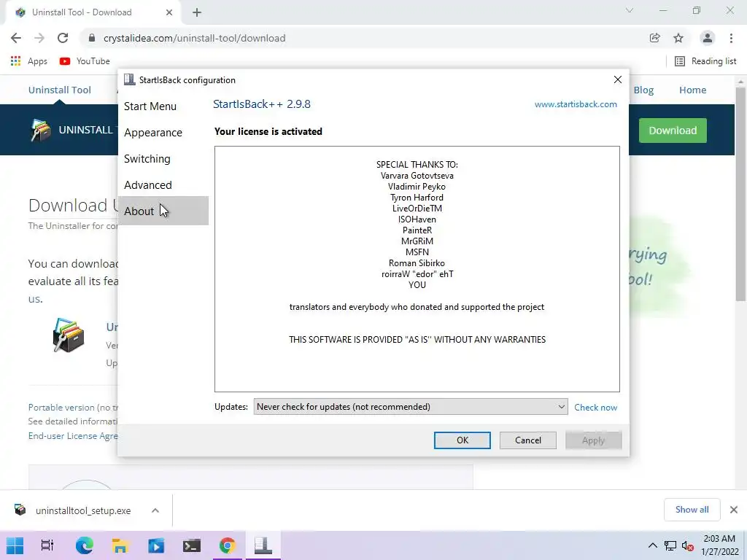Screen dimensions: 747x560
Task: Reload the Chrome page
Action: [x=63, y=38]
